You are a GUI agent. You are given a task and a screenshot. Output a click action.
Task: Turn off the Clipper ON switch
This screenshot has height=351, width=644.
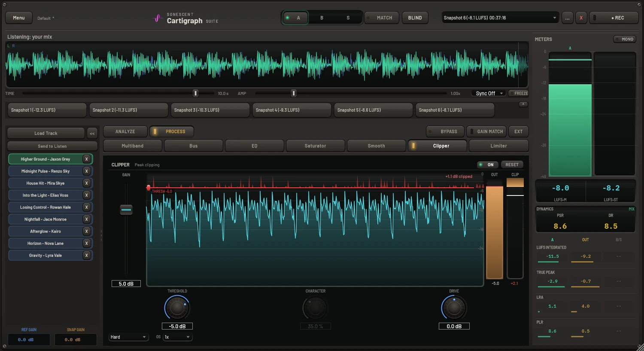487,165
